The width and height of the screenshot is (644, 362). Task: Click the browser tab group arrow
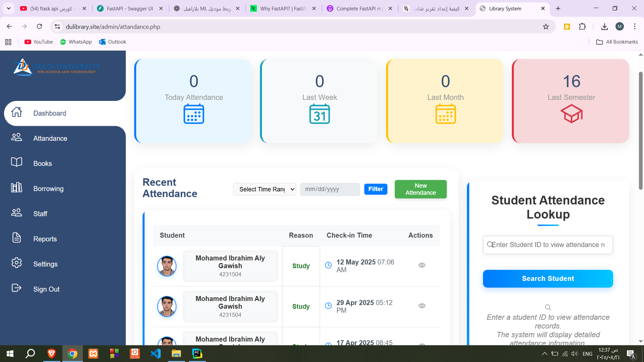click(8, 8)
